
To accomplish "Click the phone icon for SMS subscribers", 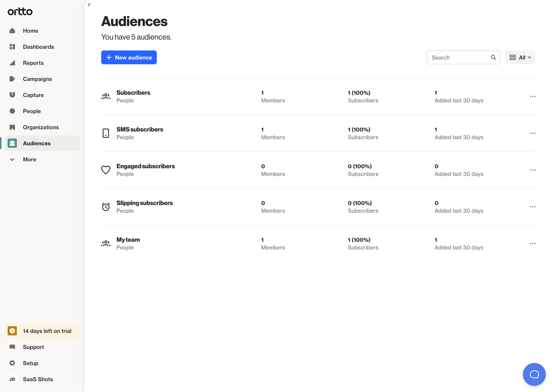I will [106, 133].
